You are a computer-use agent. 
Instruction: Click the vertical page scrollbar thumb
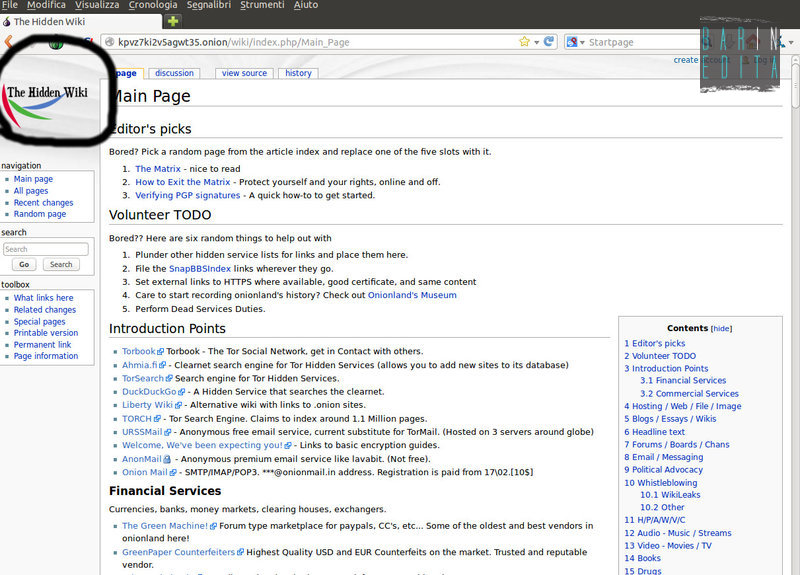(x=795, y=87)
